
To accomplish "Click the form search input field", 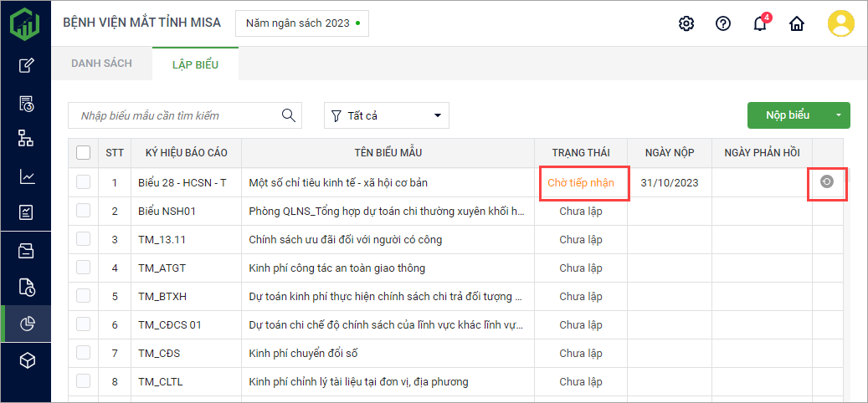I will click(x=176, y=115).
